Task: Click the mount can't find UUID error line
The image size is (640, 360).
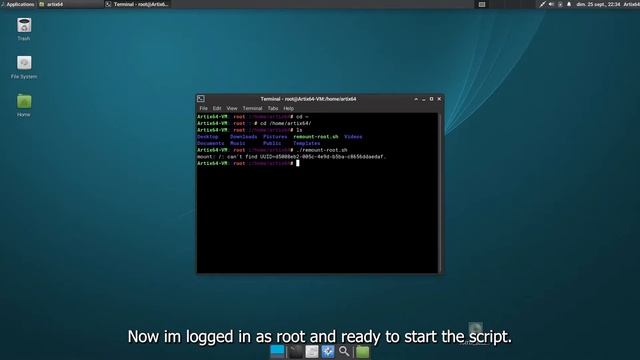Action: click(x=291, y=156)
